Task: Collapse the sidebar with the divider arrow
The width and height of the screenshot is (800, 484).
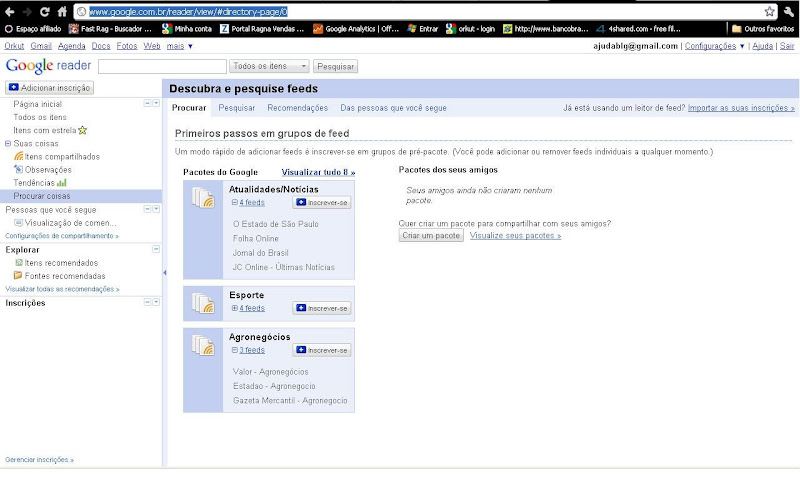Action: (165, 273)
